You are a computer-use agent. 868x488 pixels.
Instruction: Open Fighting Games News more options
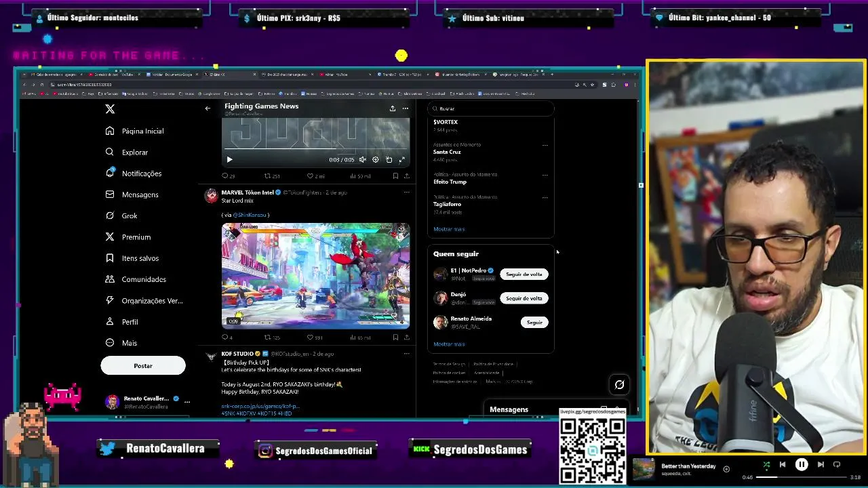(x=406, y=108)
